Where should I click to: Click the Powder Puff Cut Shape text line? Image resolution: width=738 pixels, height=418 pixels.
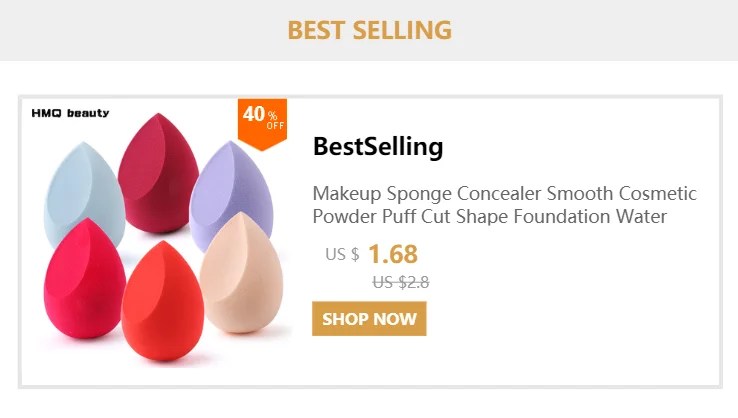point(489,217)
